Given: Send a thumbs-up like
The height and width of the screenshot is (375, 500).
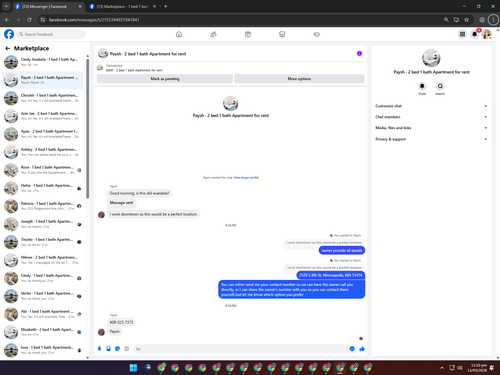Looking at the screenshot, I should (362, 349).
